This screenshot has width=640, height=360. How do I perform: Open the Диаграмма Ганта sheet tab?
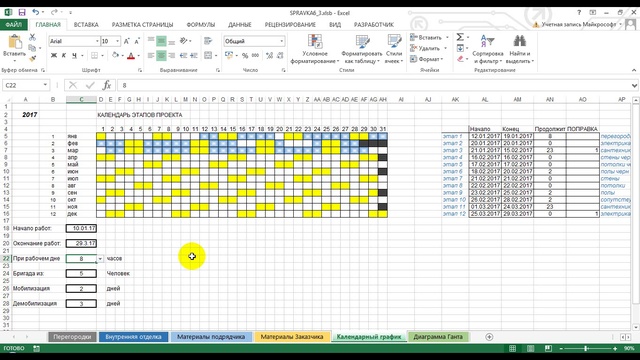[x=438, y=337]
